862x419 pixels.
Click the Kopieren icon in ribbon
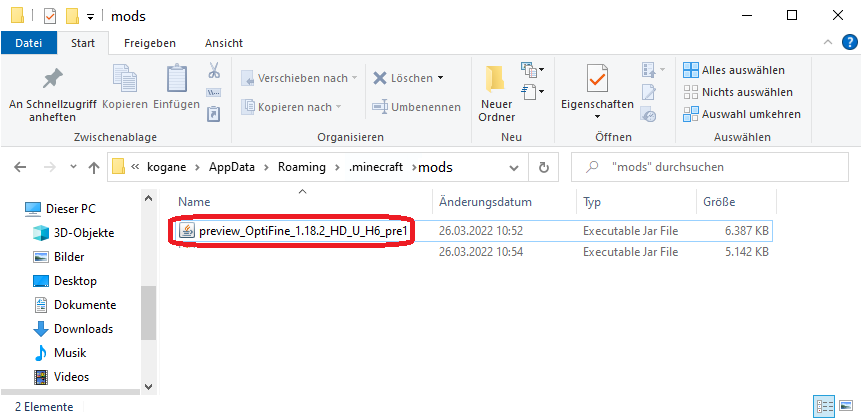125,80
